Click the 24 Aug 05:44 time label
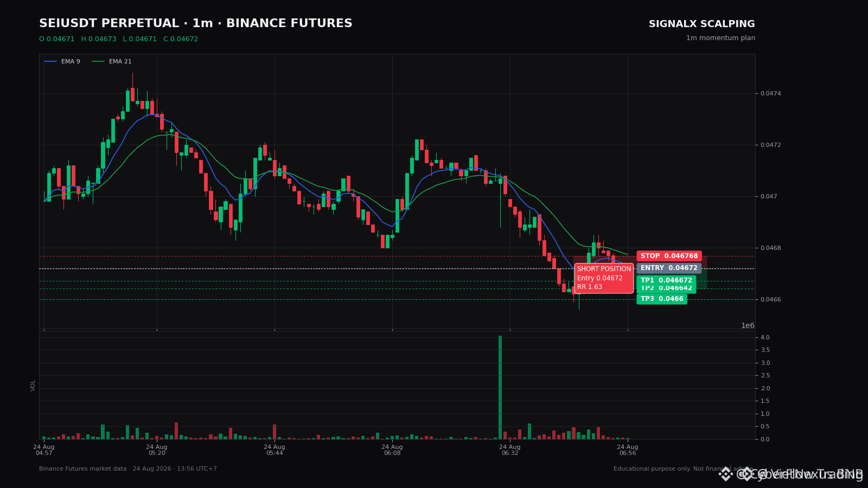 tap(275, 450)
